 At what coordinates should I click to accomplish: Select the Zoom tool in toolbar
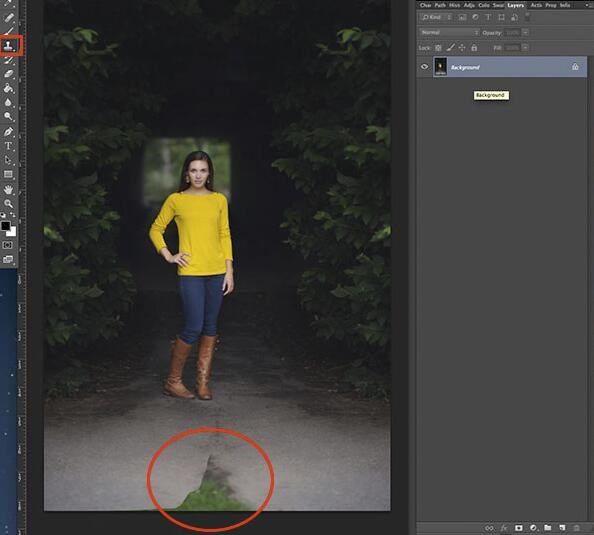click(8, 203)
